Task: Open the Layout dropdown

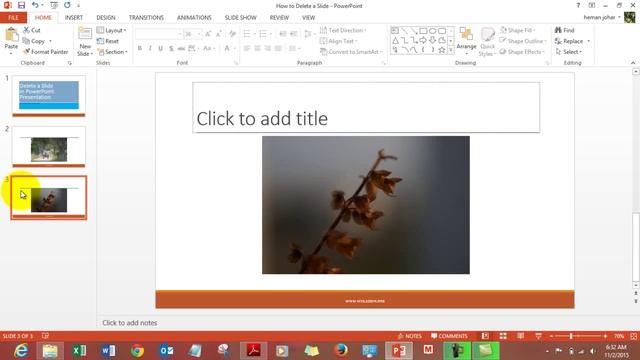Action: [111, 30]
